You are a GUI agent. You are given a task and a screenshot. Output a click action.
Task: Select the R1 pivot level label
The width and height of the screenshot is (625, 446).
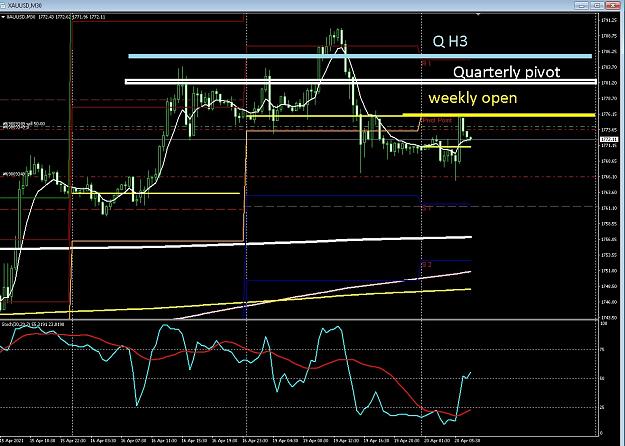coord(427,63)
